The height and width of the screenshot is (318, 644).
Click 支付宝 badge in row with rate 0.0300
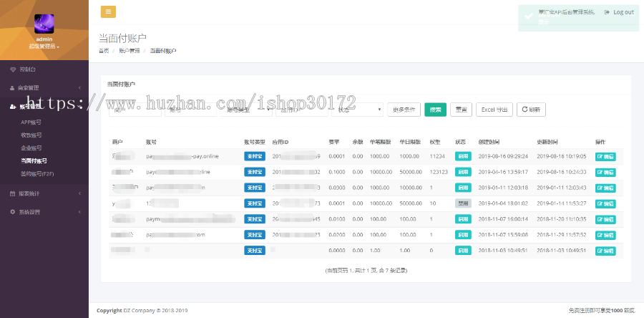(255, 188)
